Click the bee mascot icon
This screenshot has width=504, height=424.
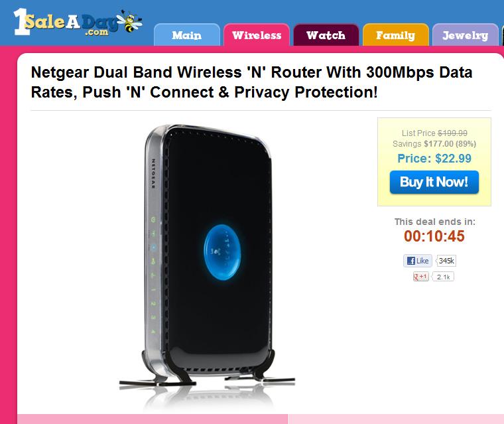coord(129,21)
